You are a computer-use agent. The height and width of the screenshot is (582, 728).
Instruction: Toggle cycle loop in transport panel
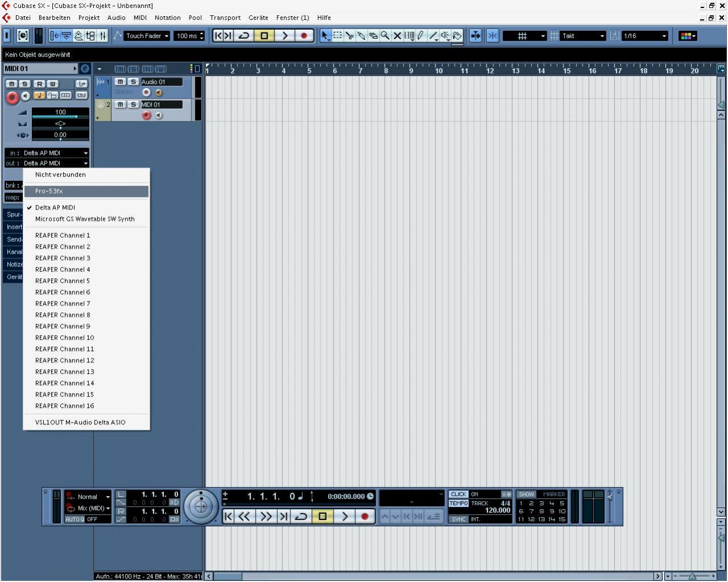301,517
